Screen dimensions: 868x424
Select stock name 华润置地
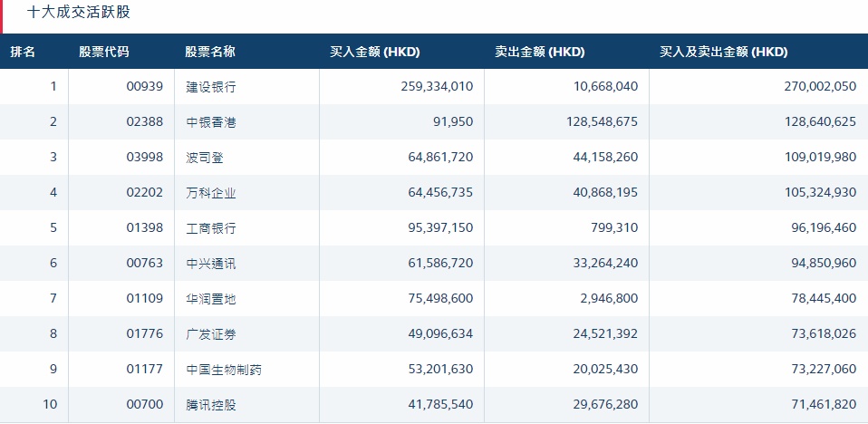(x=211, y=299)
